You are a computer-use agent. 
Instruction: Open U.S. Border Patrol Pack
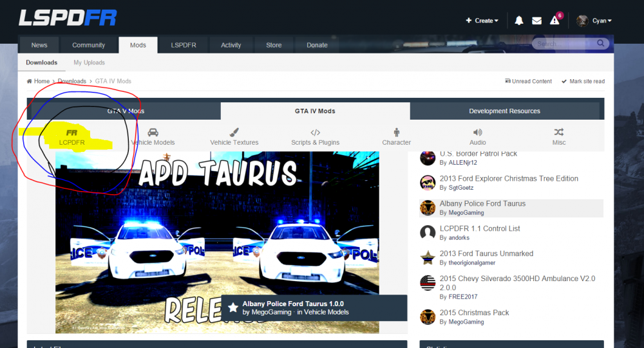pos(478,154)
